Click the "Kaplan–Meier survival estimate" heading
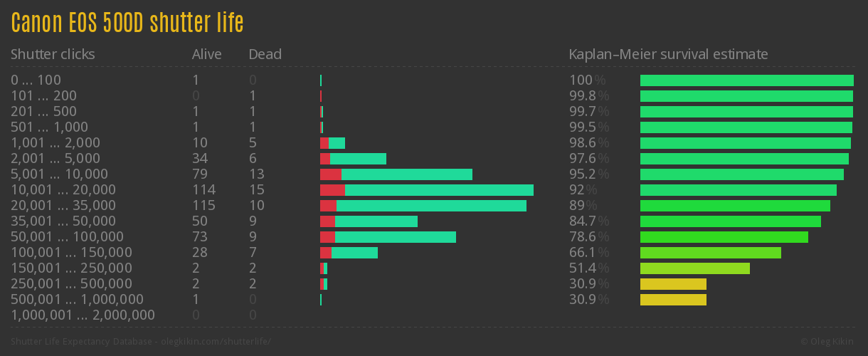The height and width of the screenshot is (356, 868). (x=668, y=54)
